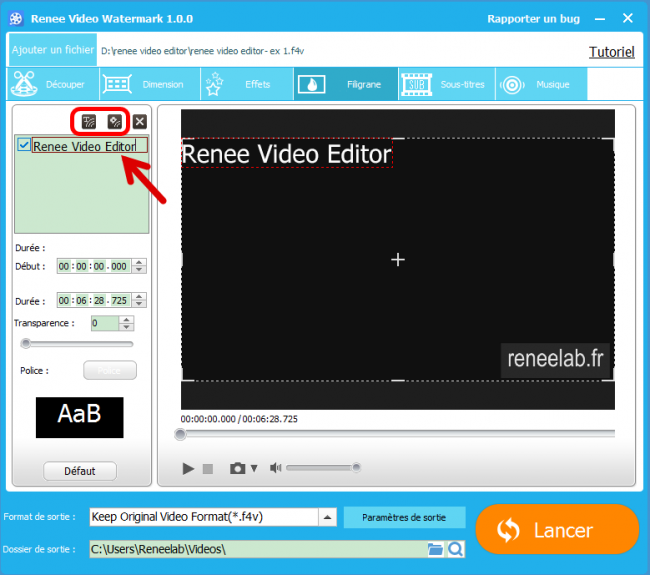
Task: Toggle the Renee Video Editor watermark checkbox
Action: [24, 145]
